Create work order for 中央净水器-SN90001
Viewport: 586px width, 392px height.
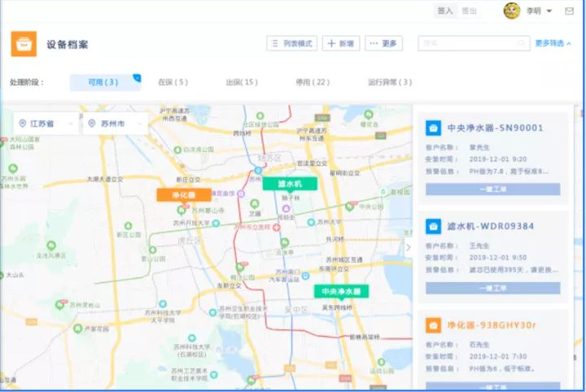click(493, 189)
